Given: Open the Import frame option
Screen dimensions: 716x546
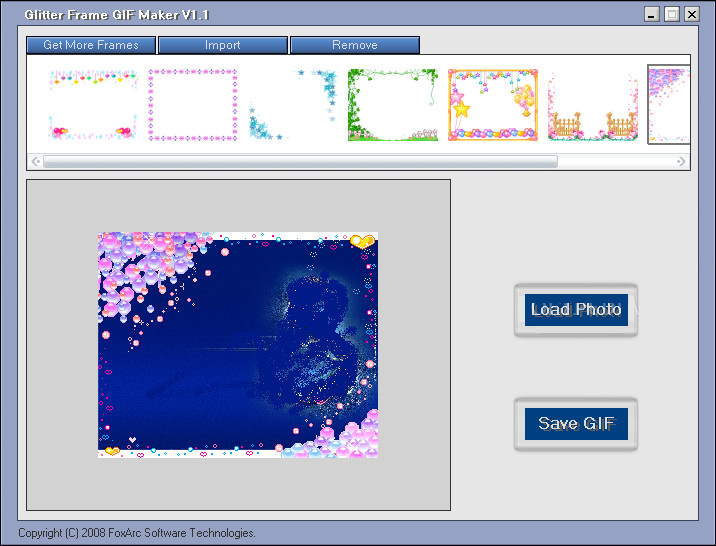Looking at the screenshot, I should click(x=223, y=45).
